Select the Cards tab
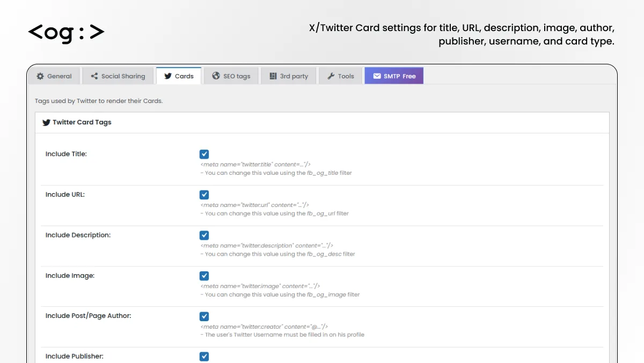644x363 pixels. 179,76
